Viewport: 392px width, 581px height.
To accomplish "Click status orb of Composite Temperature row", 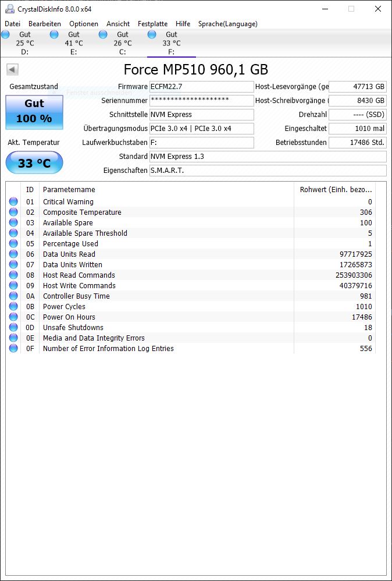I will (13, 212).
